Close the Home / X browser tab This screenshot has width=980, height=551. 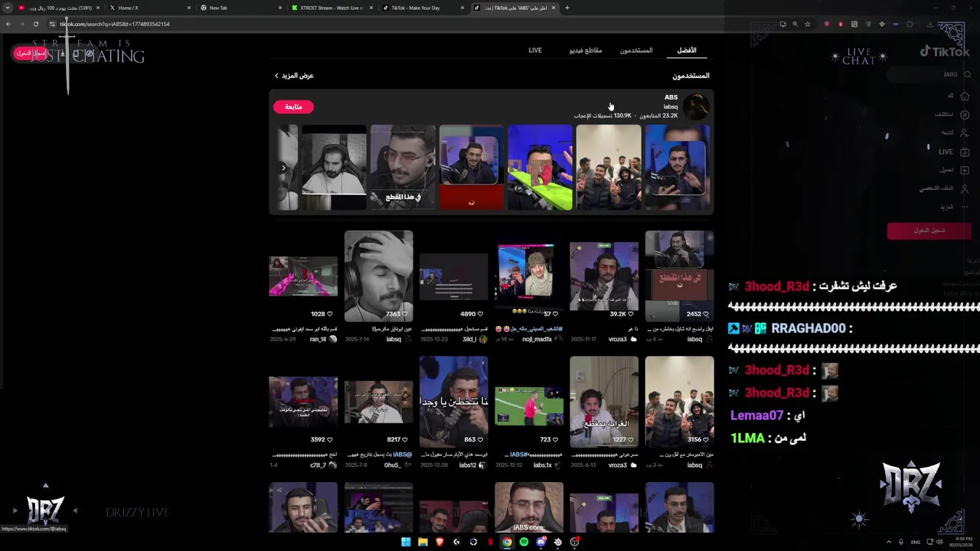(189, 8)
